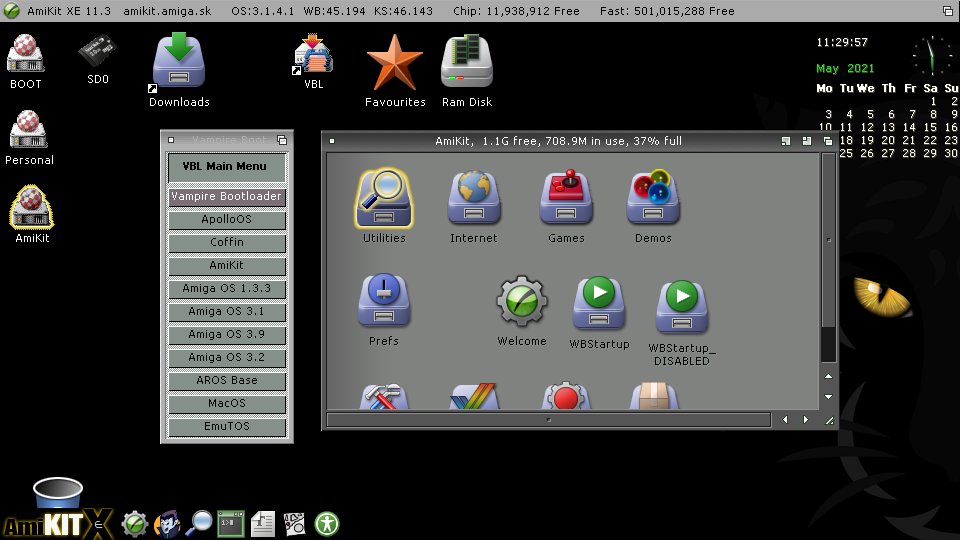Image resolution: width=960 pixels, height=540 pixels.
Task: Select MacOS in the VBL menu
Action: pos(227,403)
